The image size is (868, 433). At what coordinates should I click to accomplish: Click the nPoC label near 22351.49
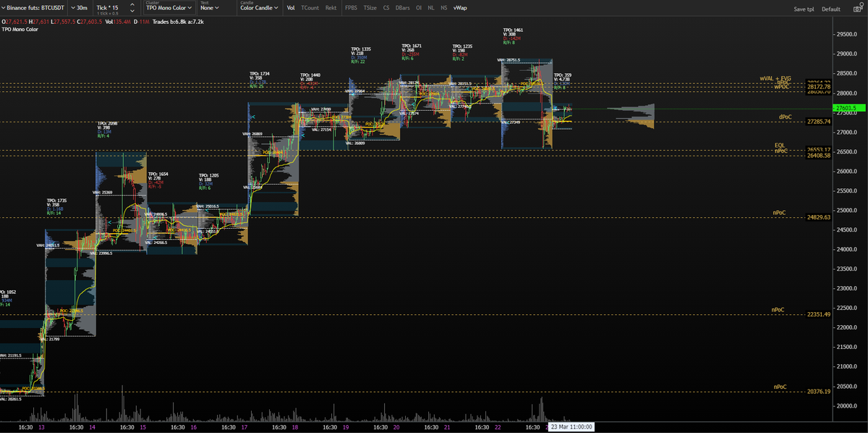pyautogui.click(x=778, y=309)
